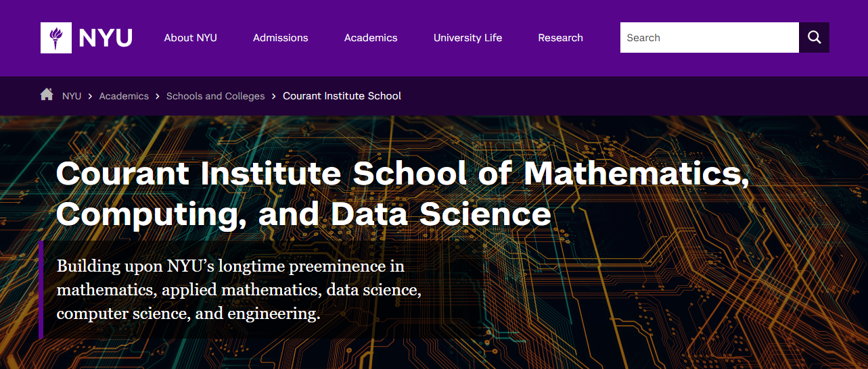The width and height of the screenshot is (868, 369).
Task: Click the "Building upon NYU's longtime preeminence" paragraph
Action: click(239, 290)
